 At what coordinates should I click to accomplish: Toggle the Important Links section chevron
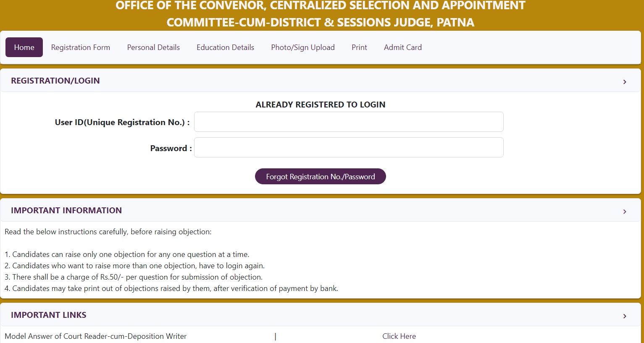tap(625, 316)
